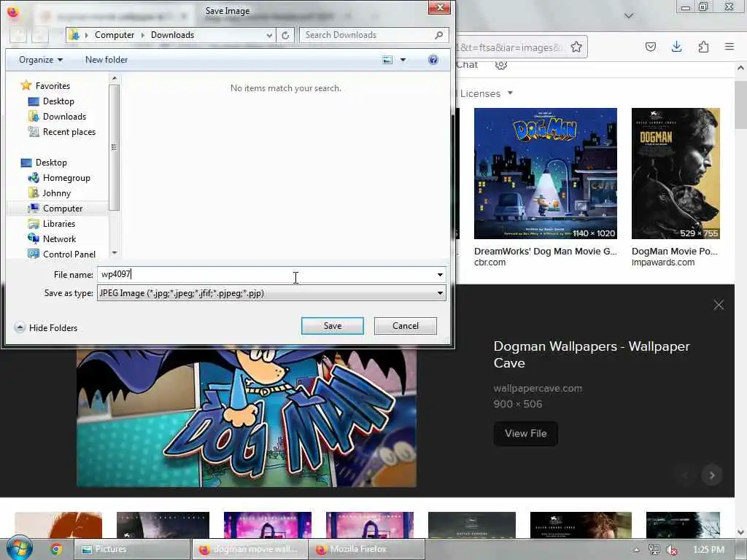Click the Chat tab on search page
Viewport: 747px width, 560px height.
coord(467,65)
